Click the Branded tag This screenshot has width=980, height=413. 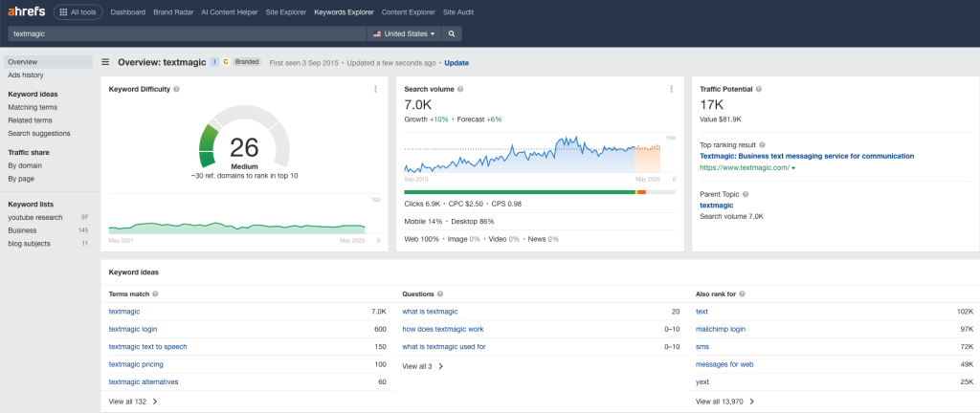(248, 62)
